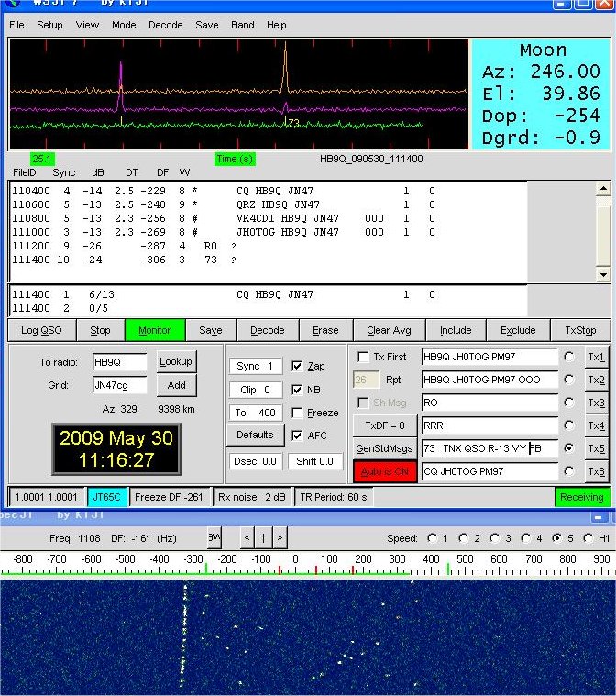Viewport: 616px width, 696px height.
Task: Click the left arrow button in SpecJT
Action: pyautogui.click(x=247, y=538)
